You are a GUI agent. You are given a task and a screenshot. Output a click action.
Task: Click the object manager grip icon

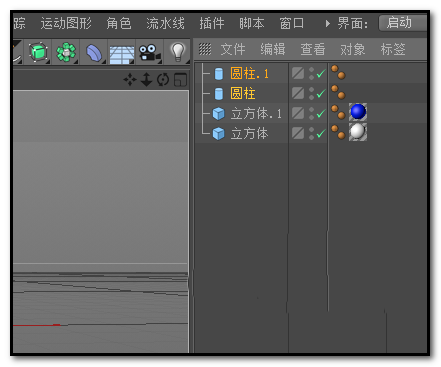(205, 49)
